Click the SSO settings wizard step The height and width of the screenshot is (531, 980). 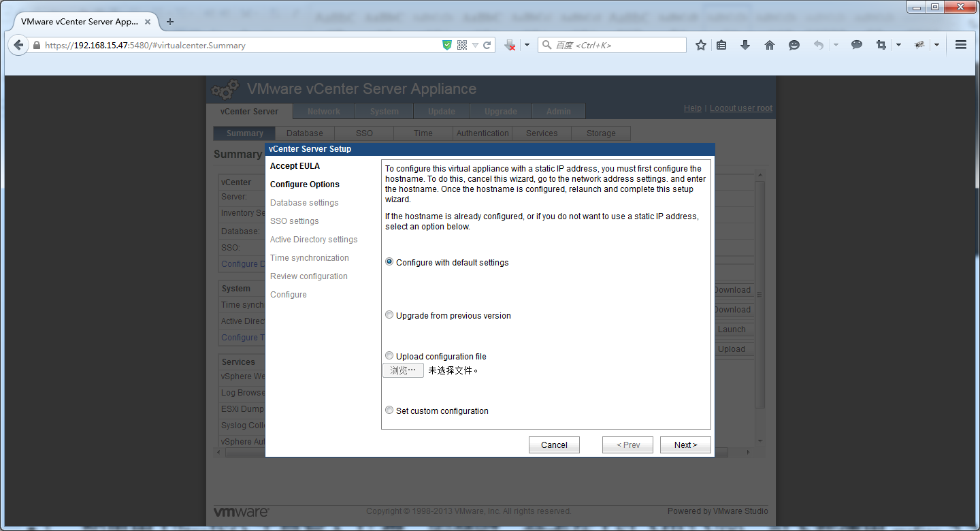[x=295, y=221]
